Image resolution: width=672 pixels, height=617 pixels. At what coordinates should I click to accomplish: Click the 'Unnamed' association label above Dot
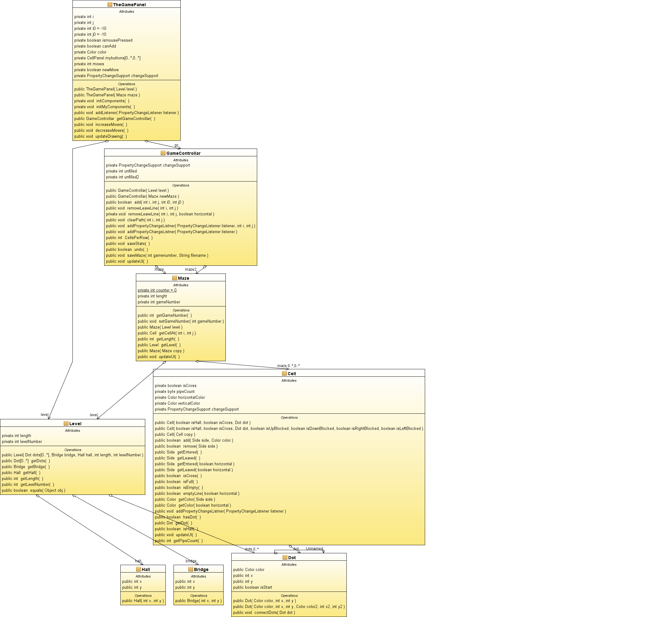pyautogui.click(x=314, y=549)
